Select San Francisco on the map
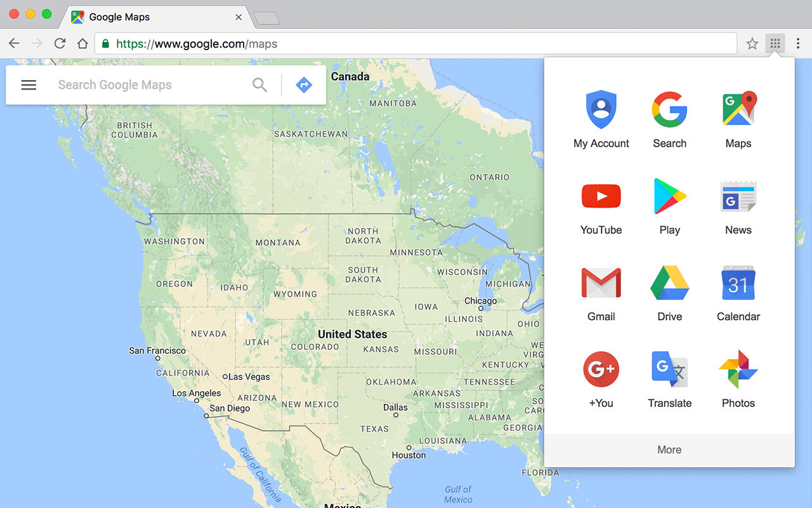The width and height of the screenshot is (812, 508). click(157, 351)
